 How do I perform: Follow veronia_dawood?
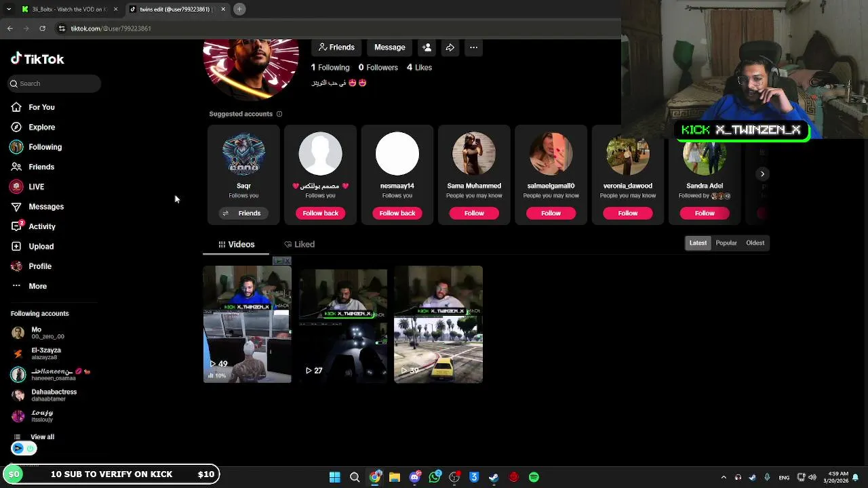628,213
